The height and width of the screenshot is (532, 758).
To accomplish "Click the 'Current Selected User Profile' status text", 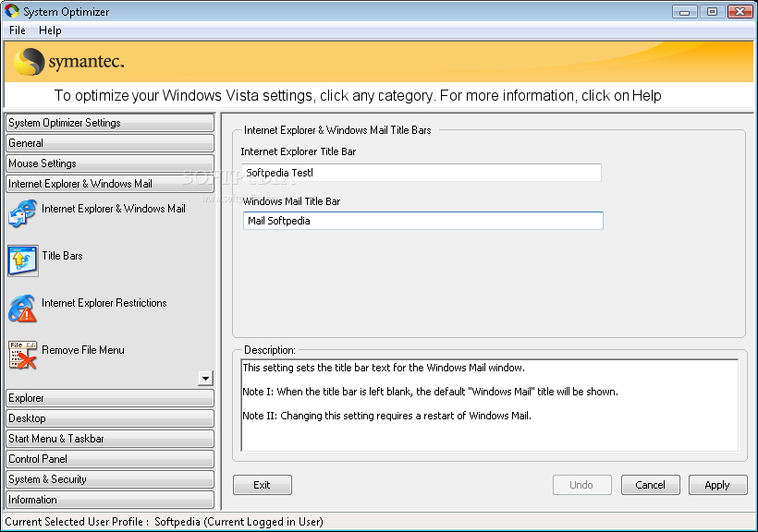I will (165, 522).
